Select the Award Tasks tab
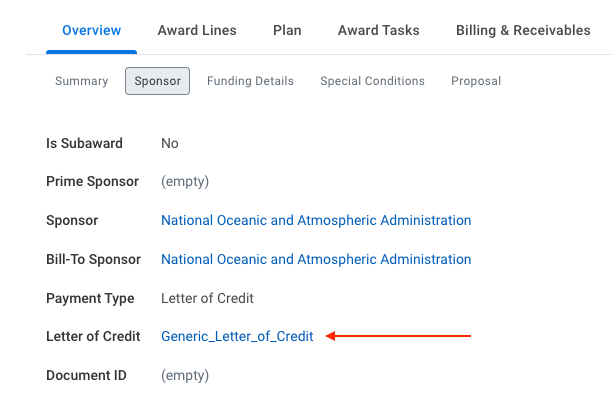This screenshot has height=405, width=612. point(378,31)
